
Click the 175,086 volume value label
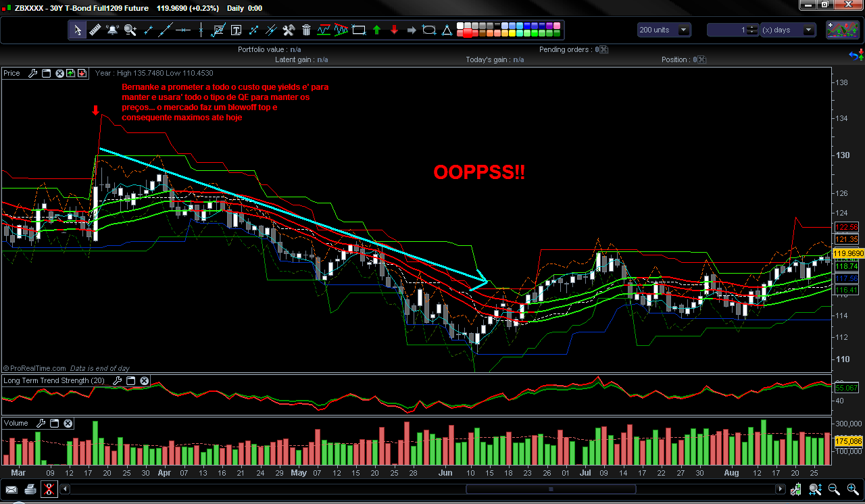(848, 440)
